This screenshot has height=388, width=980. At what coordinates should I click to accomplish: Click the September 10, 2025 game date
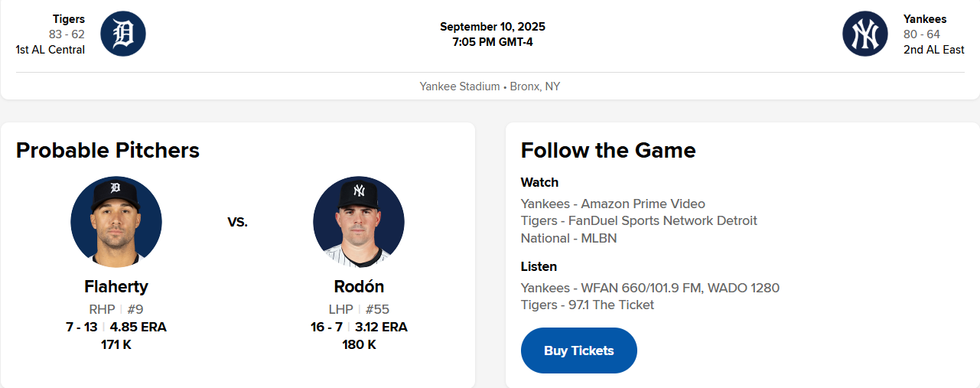pyautogui.click(x=492, y=27)
